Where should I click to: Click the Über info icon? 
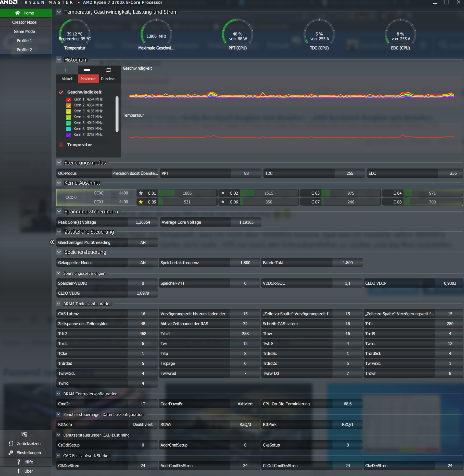pos(19,471)
